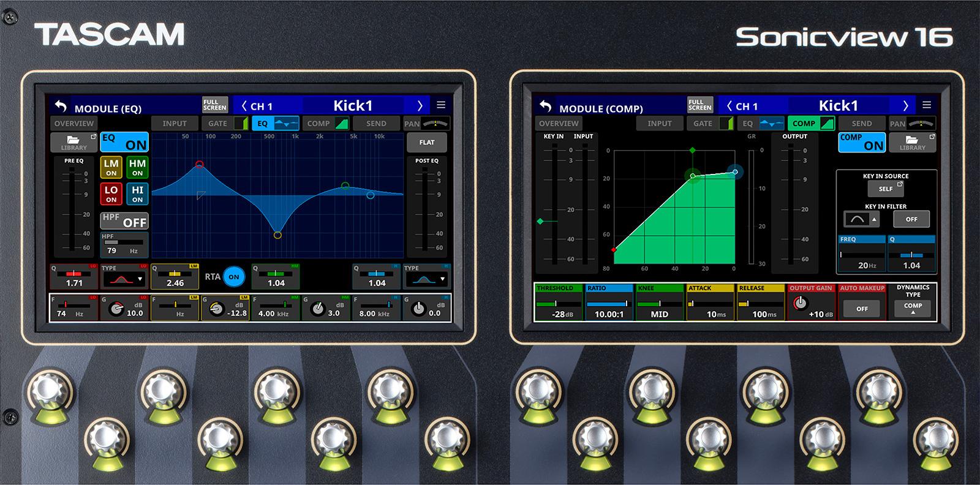
Task: Go back from MODULE (COMP) screen
Action: (x=545, y=105)
